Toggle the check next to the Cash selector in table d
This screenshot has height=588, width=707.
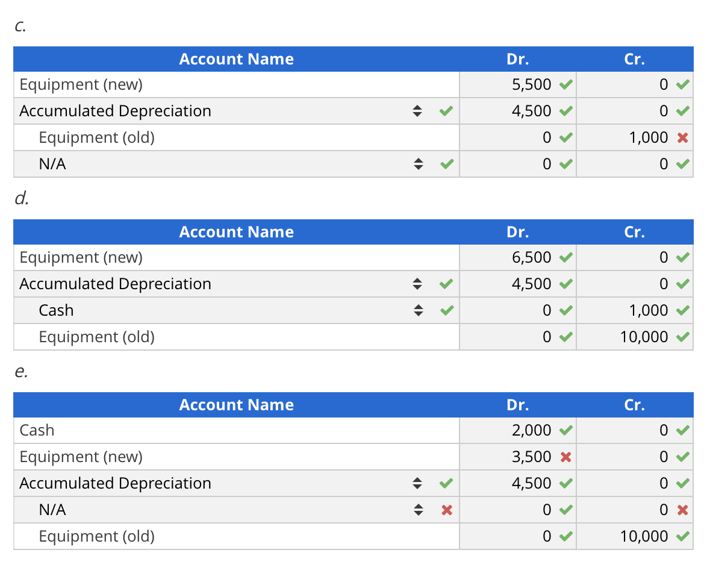click(x=447, y=310)
